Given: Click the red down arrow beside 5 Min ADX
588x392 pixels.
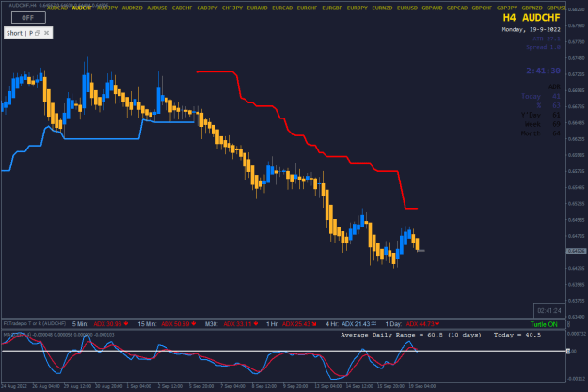Looking at the screenshot, I should 126,323.
